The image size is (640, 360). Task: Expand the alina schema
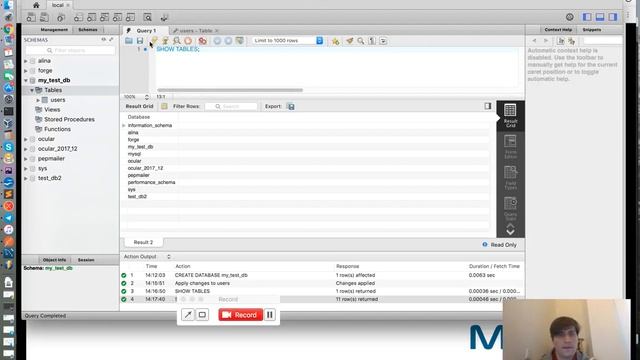pyautogui.click(x=26, y=61)
